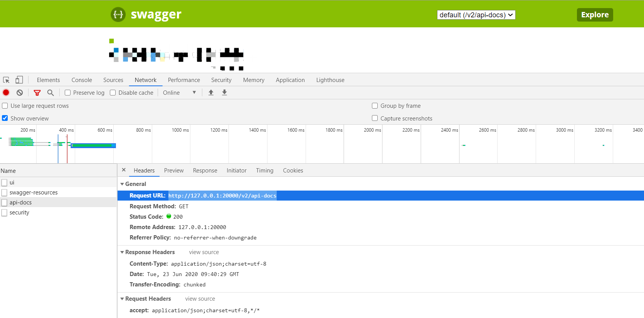The image size is (644, 318).
Task: Click the file icon beside security
Action: point(4,213)
